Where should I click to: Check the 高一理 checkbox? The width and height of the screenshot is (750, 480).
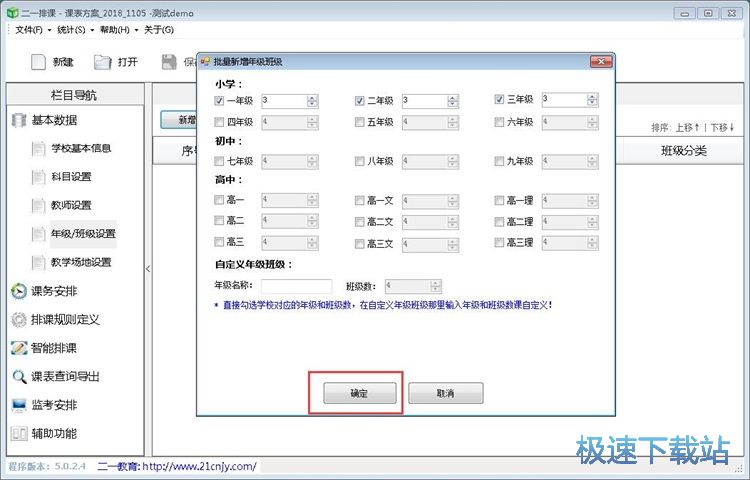click(x=499, y=200)
